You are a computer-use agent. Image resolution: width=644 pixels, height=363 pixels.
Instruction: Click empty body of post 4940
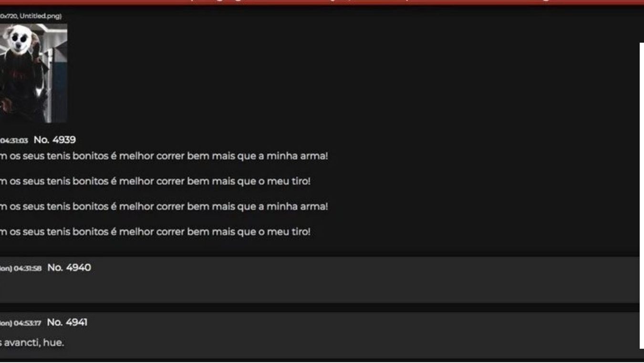[320, 289]
